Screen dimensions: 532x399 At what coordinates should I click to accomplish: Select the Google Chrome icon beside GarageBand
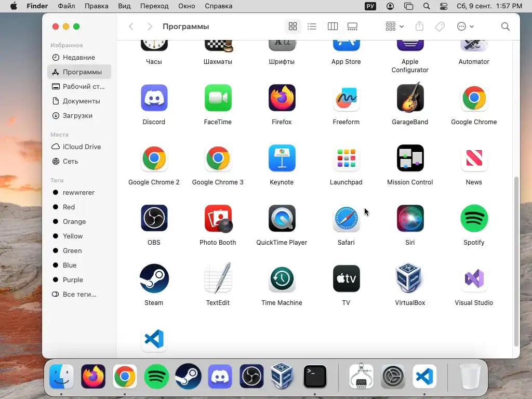(474, 98)
